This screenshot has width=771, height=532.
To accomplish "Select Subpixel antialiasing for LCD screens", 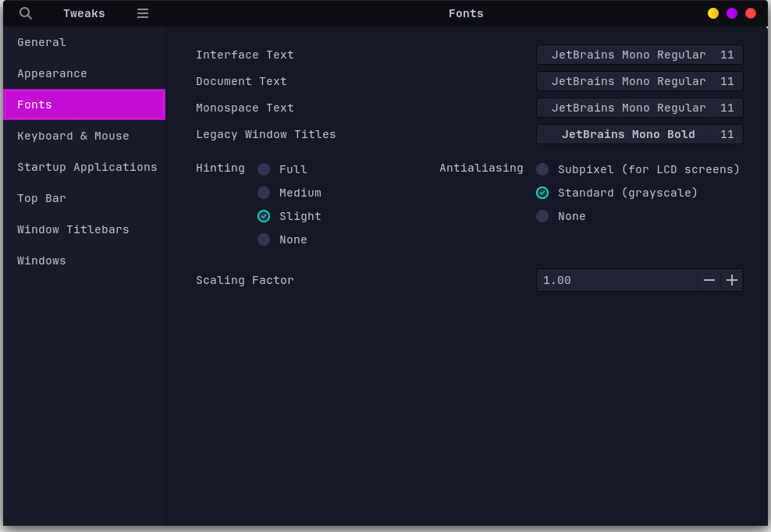I will point(542,169).
